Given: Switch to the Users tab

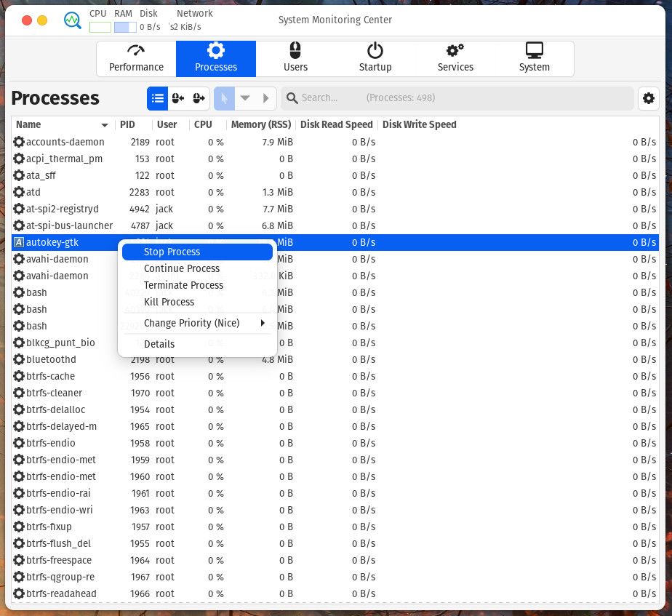Looking at the screenshot, I should [x=295, y=58].
